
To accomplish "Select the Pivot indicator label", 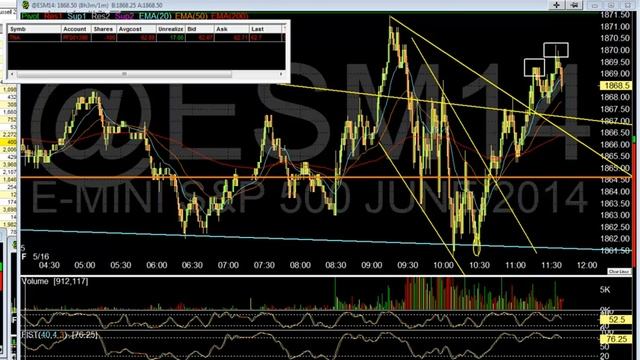I will 30,16.
